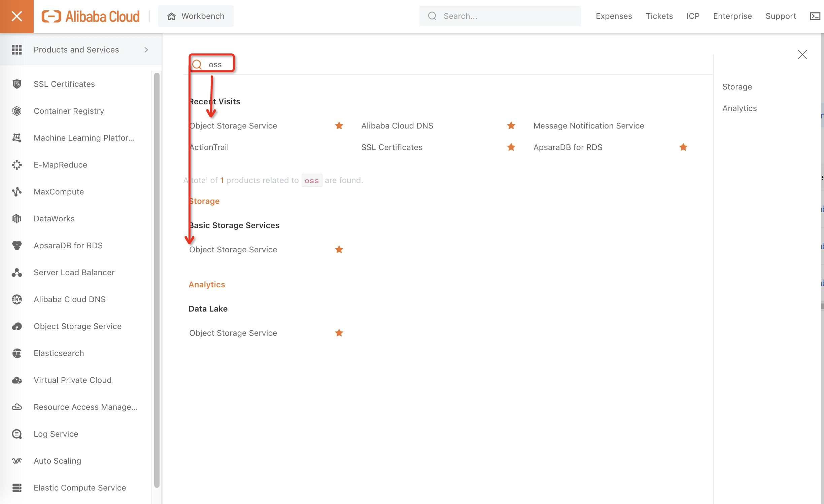Toggle favorite star for Alibaba Cloud DNS
Screen dimensions: 824x504
coord(511,125)
